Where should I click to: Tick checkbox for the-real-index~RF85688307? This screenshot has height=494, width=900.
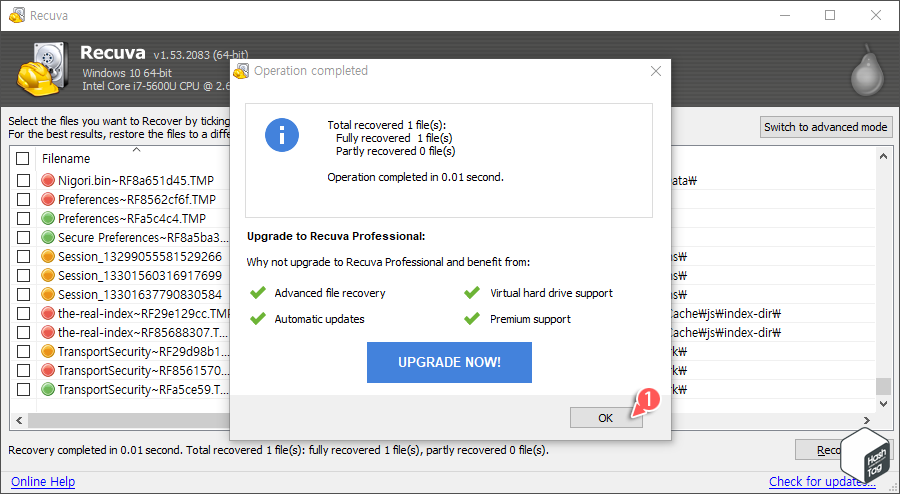click(24, 333)
